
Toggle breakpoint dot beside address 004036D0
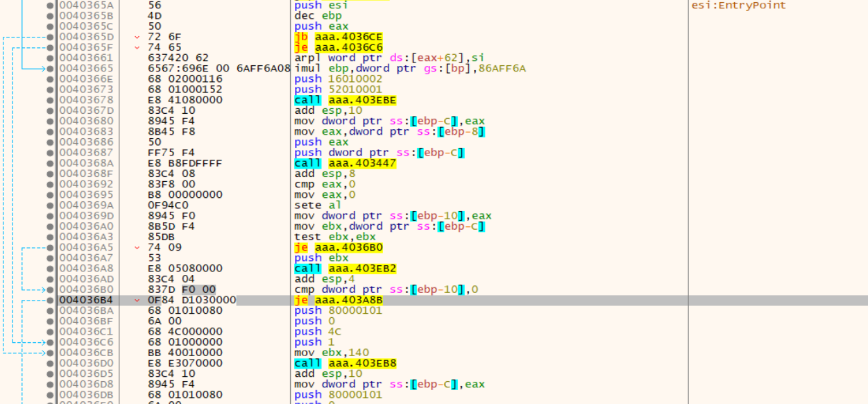[x=50, y=363]
